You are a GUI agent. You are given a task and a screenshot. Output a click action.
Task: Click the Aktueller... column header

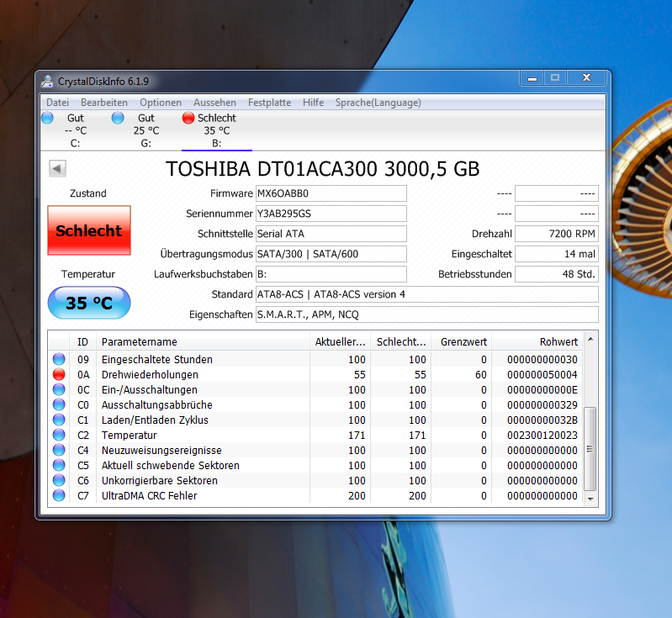pos(341,341)
